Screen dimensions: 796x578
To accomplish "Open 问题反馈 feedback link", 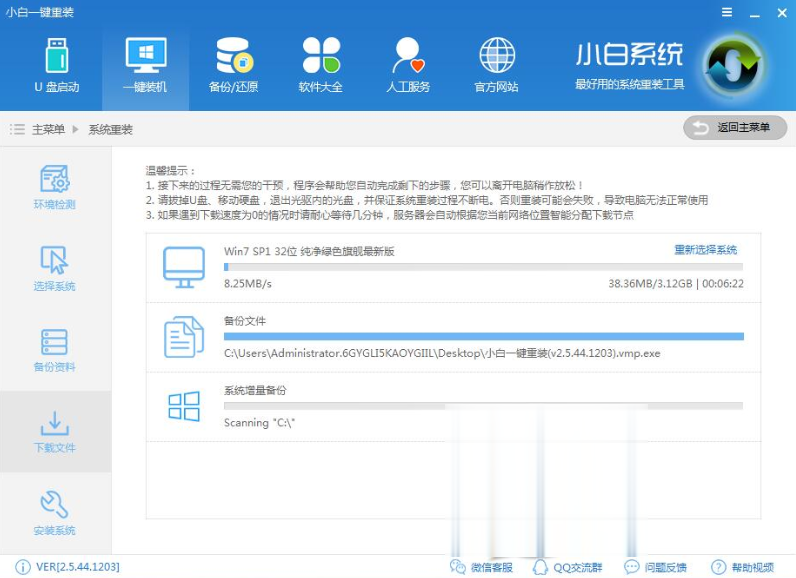I will (655, 567).
